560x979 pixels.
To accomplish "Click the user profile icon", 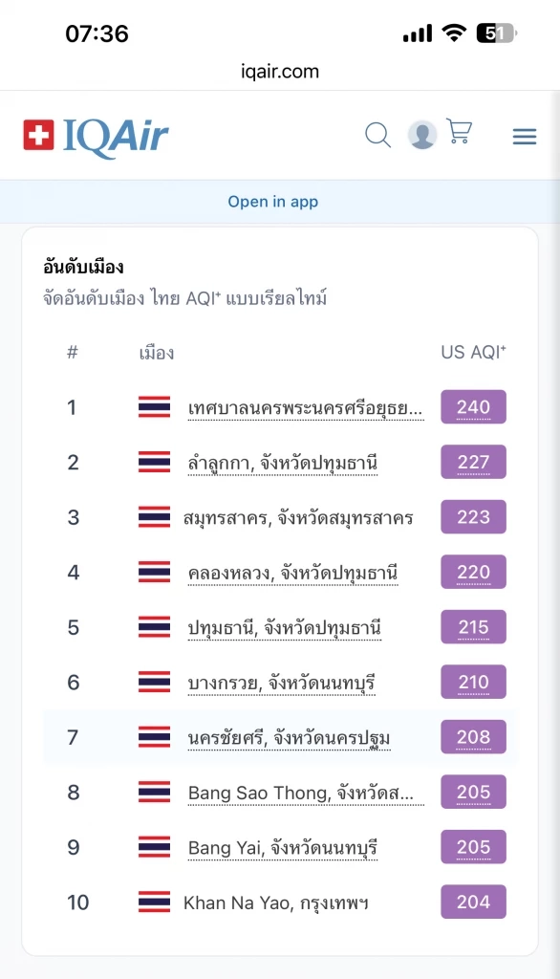I will (421, 135).
